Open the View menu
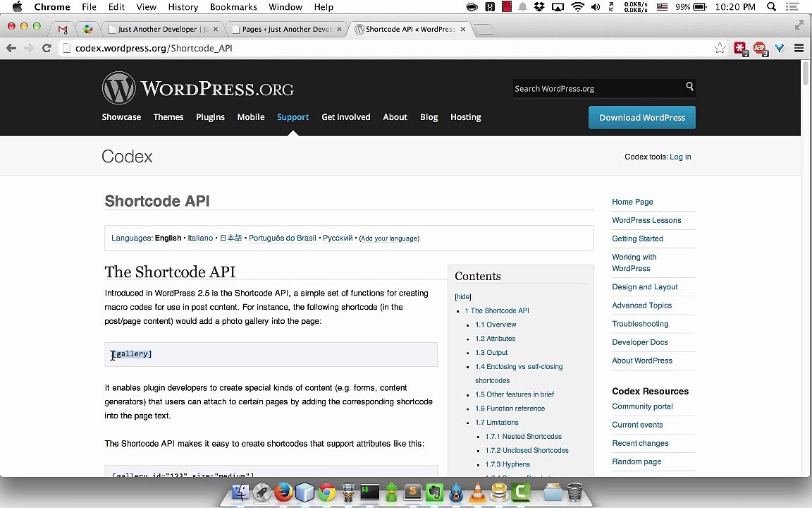The width and height of the screenshot is (812, 508). pos(146,7)
